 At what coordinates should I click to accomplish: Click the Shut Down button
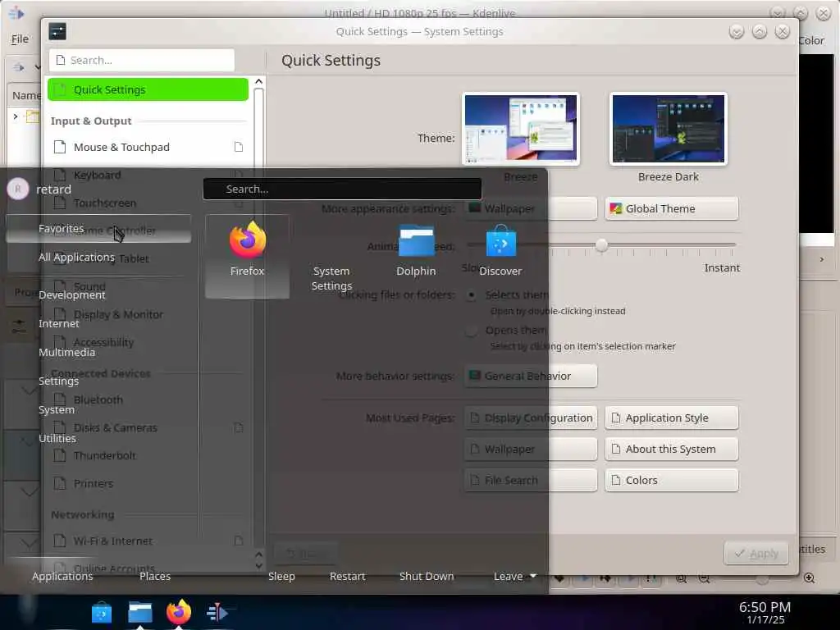[427, 577]
